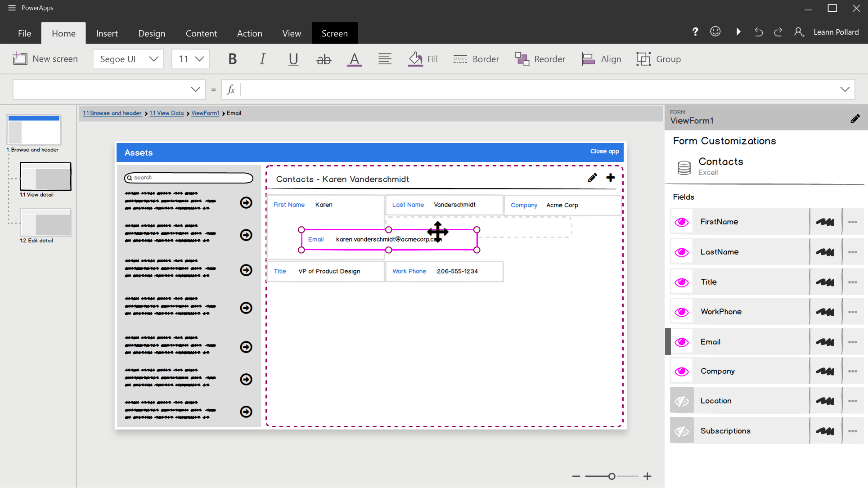This screenshot has height=488, width=868.
Task: Show the Subscriptions field
Action: pyautogui.click(x=682, y=431)
